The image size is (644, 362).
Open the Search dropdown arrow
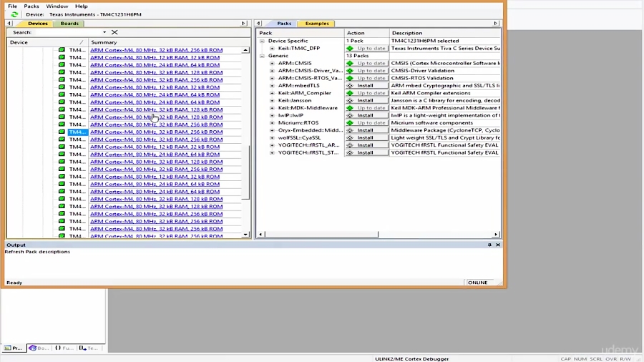coord(104,32)
